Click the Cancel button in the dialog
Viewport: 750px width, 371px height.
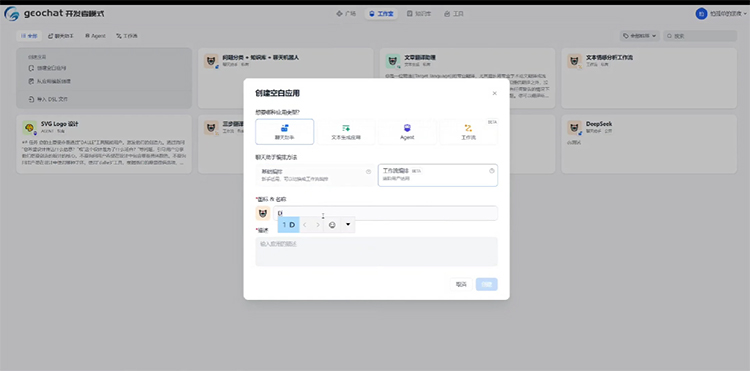pos(461,284)
